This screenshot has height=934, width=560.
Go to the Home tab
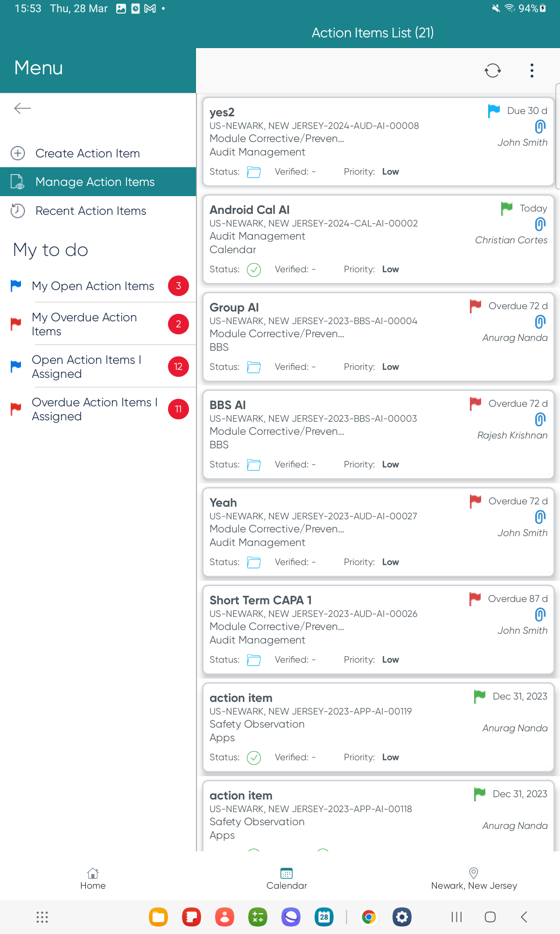(93, 878)
